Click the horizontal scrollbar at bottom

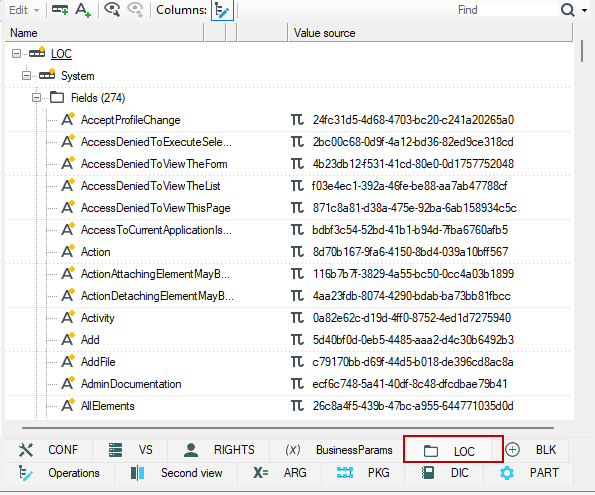[x=288, y=428]
